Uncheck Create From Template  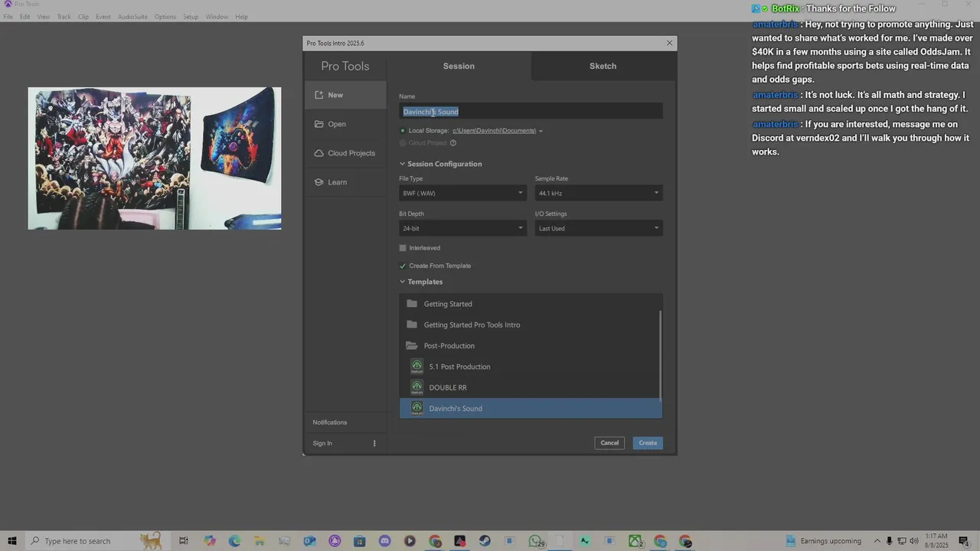[x=403, y=266]
